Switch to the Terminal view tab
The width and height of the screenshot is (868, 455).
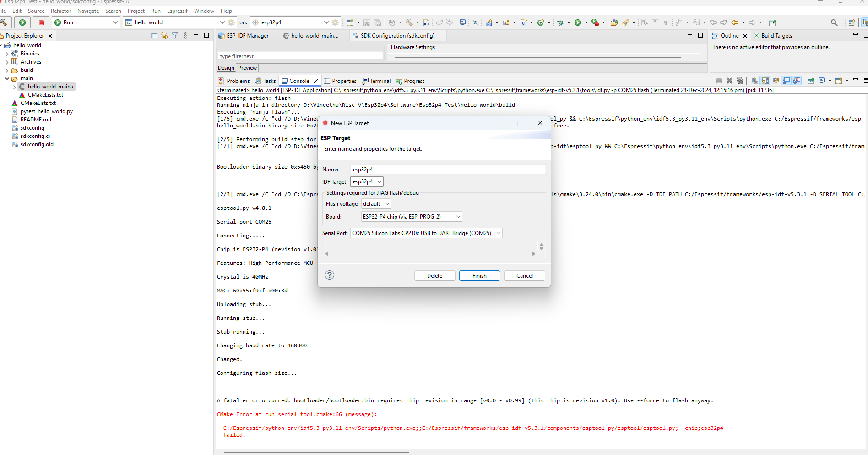[376, 81]
